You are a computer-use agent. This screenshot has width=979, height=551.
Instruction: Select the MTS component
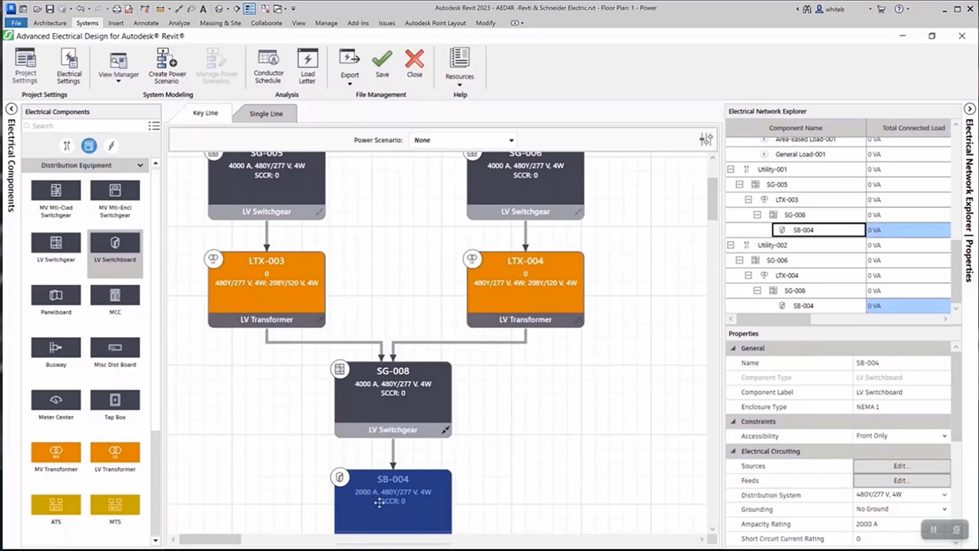tap(115, 510)
